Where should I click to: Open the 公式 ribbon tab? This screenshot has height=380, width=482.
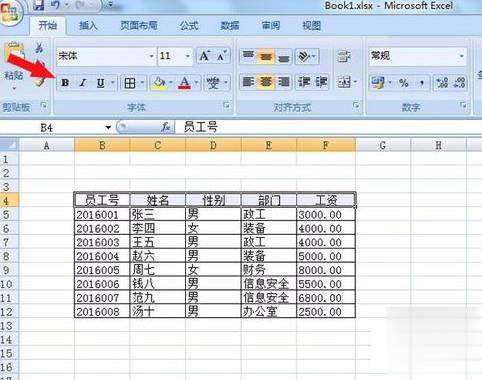189,25
